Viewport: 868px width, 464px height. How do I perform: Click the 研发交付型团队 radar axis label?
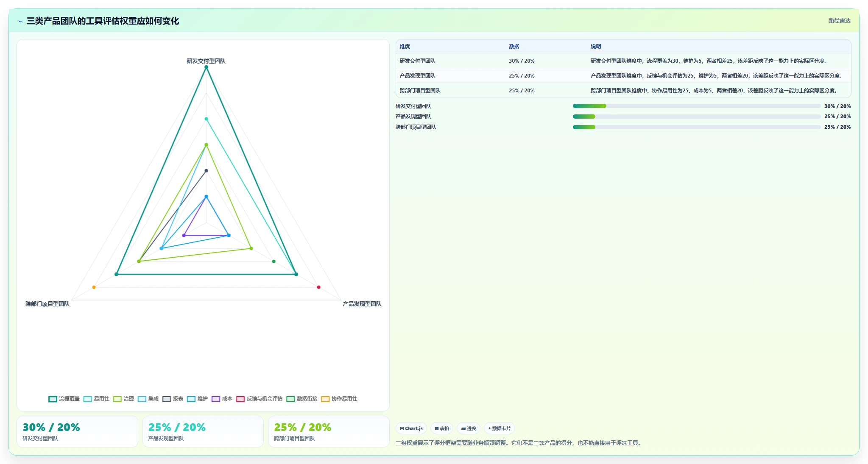(x=206, y=61)
